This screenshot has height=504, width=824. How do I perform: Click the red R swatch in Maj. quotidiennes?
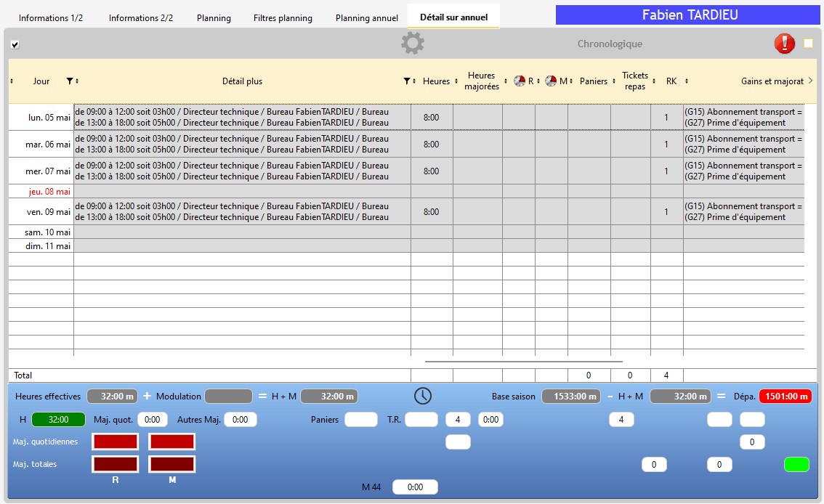[x=115, y=442]
